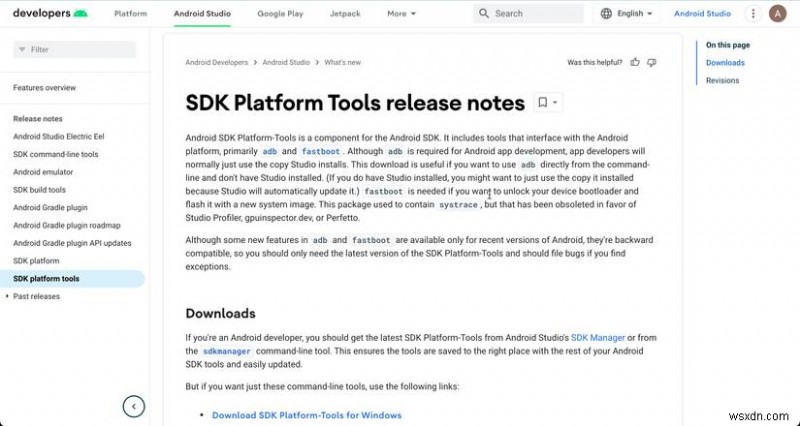Select the Android Studio tab
Image resolution: width=800 pixels, height=426 pixels.
tap(202, 14)
